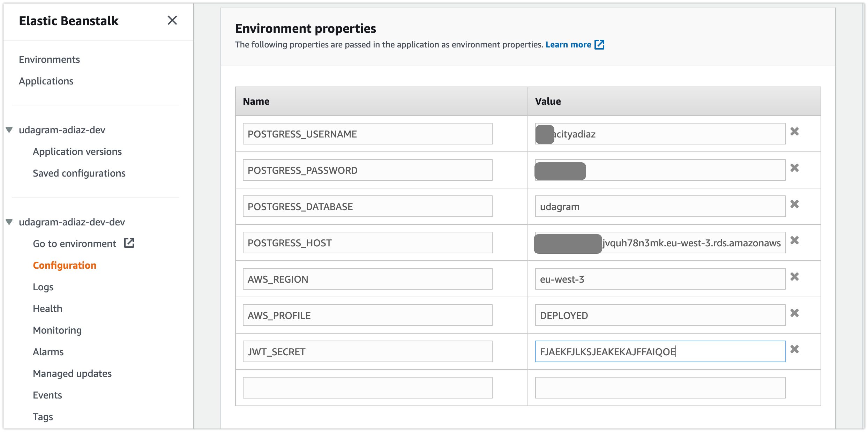Image resolution: width=868 pixels, height=432 pixels.
Task: Click the empty new property name field
Action: [x=367, y=388]
